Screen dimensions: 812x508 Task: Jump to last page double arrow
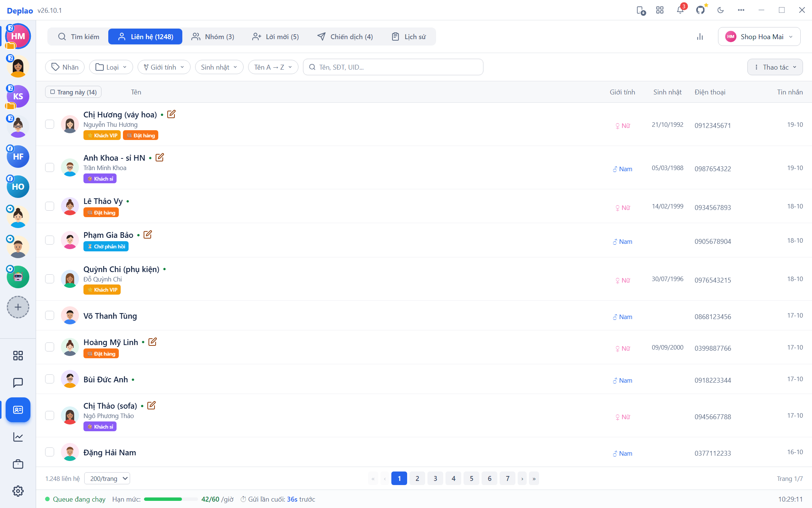(534, 479)
